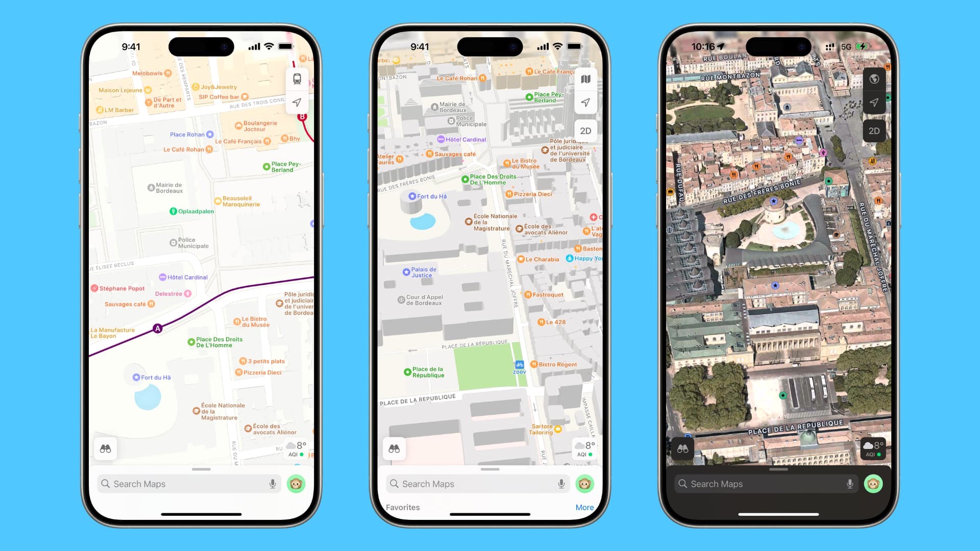
Task: Toggle 2D map view on right phone
Action: click(874, 131)
